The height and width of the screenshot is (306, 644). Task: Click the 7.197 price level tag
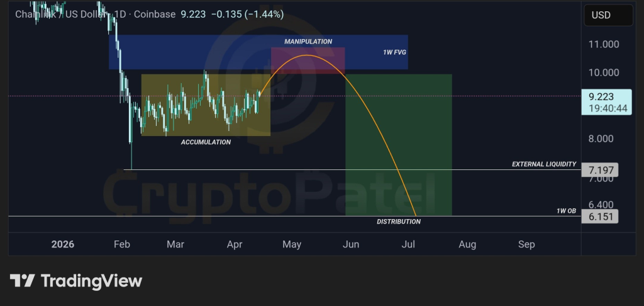click(x=599, y=170)
